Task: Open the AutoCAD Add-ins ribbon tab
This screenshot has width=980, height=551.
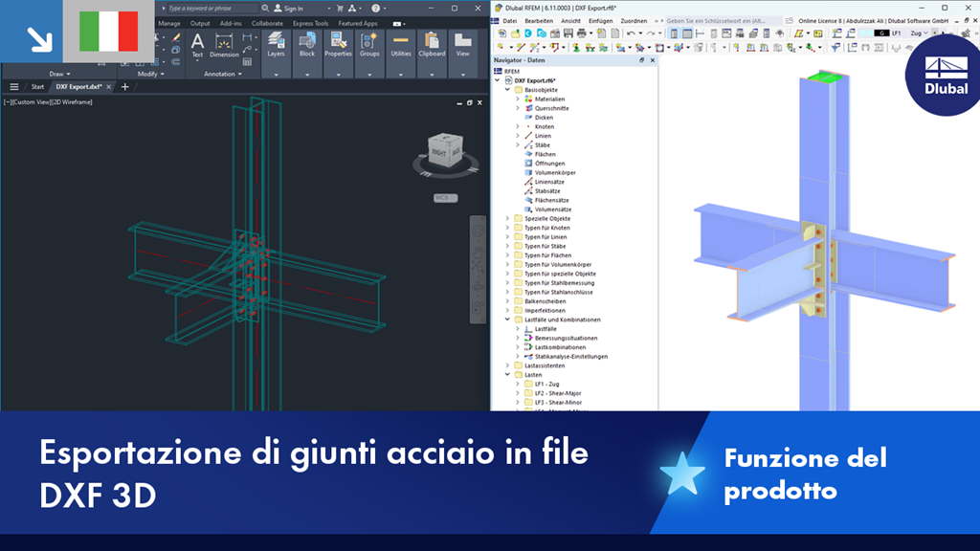Action: pyautogui.click(x=231, y=23)
